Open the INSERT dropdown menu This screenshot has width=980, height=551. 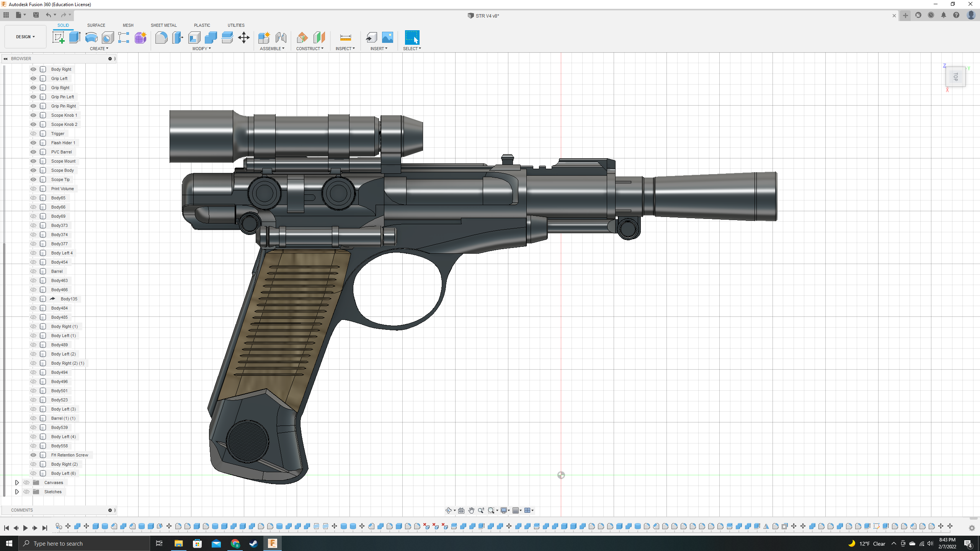(x=379, y=49)
